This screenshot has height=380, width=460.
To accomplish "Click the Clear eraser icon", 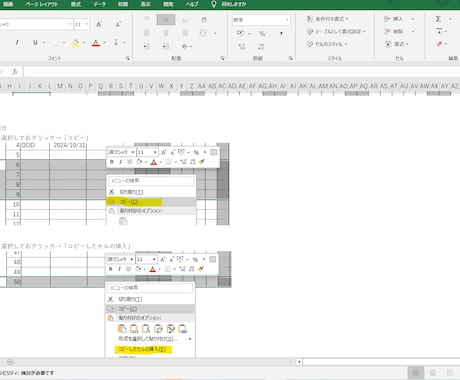I will (440, 44).
